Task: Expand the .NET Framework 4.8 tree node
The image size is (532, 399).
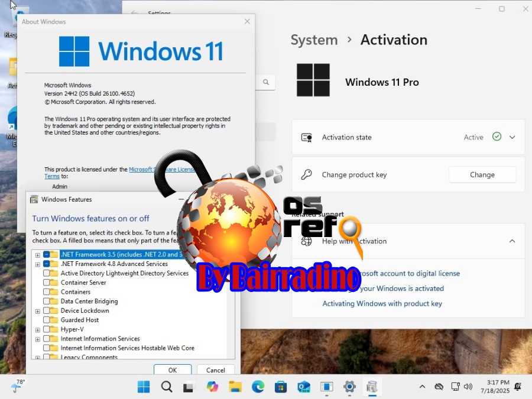Action: (x=38, y=265)
